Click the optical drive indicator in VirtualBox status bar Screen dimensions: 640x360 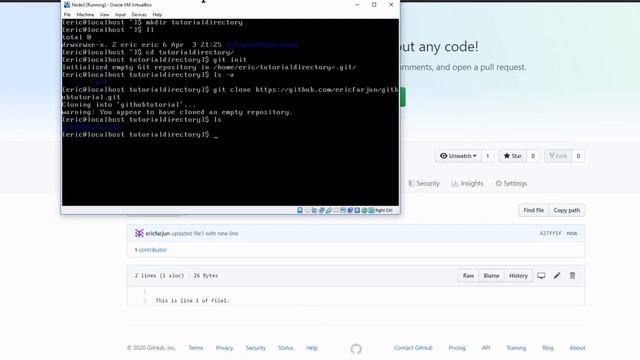(307, 210)
